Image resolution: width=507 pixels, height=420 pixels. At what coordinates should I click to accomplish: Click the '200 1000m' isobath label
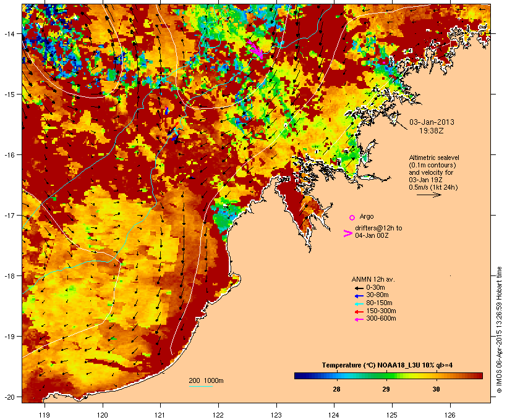(206, 380)
